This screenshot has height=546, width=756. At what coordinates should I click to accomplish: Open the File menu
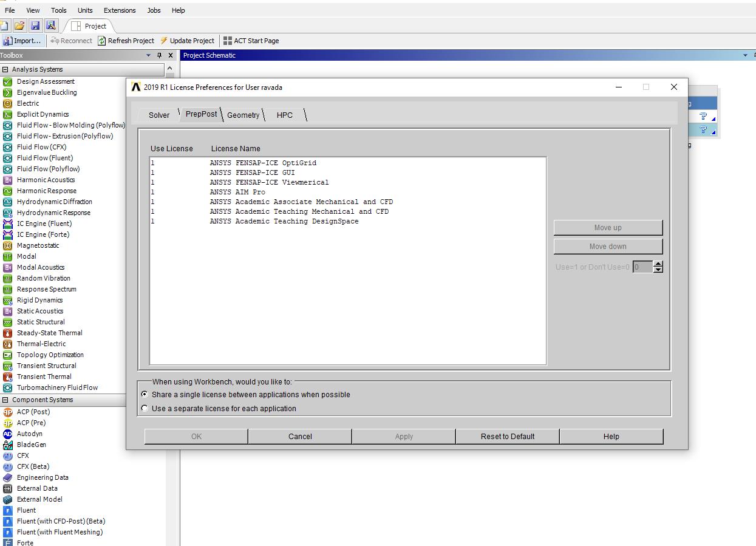point(10,10)
